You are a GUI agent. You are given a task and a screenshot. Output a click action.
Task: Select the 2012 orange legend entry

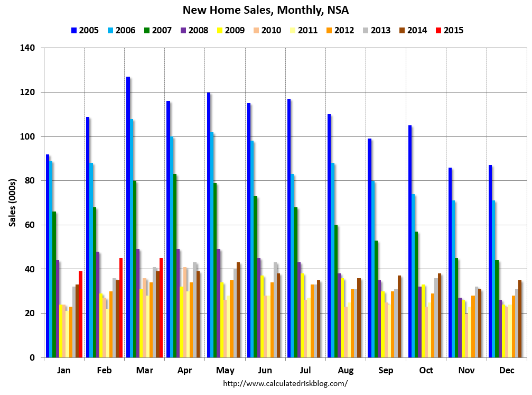tap(340, 31)
